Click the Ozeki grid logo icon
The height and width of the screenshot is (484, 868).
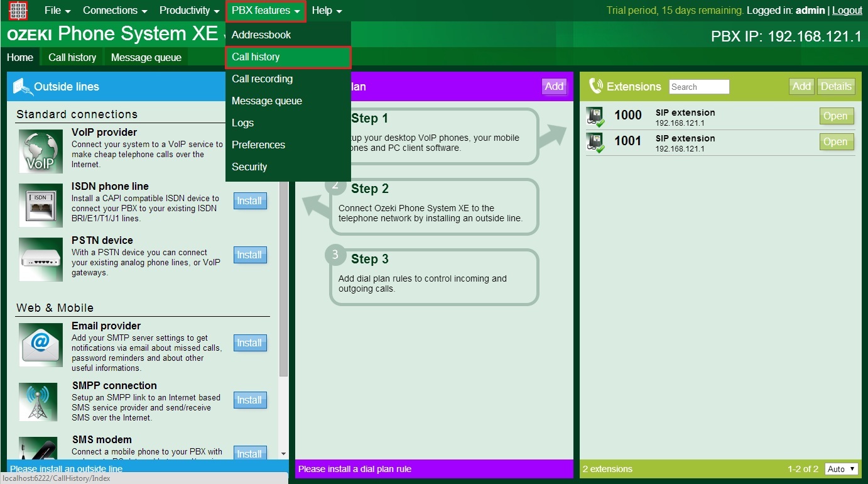[19, 11]
